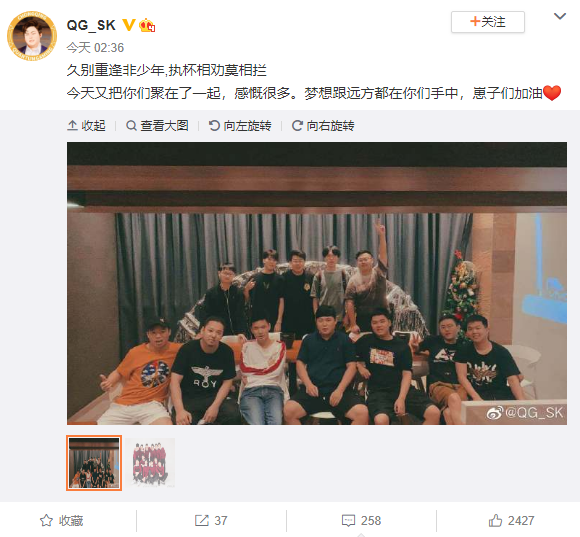Click the orange verified V badge

point(129,25)
